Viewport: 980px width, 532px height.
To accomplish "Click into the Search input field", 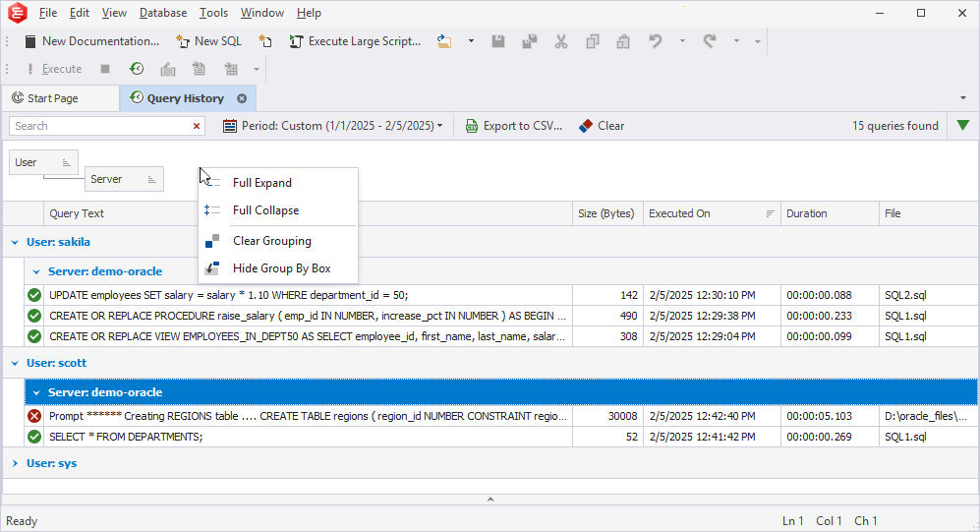I will [x=100, y=126].
